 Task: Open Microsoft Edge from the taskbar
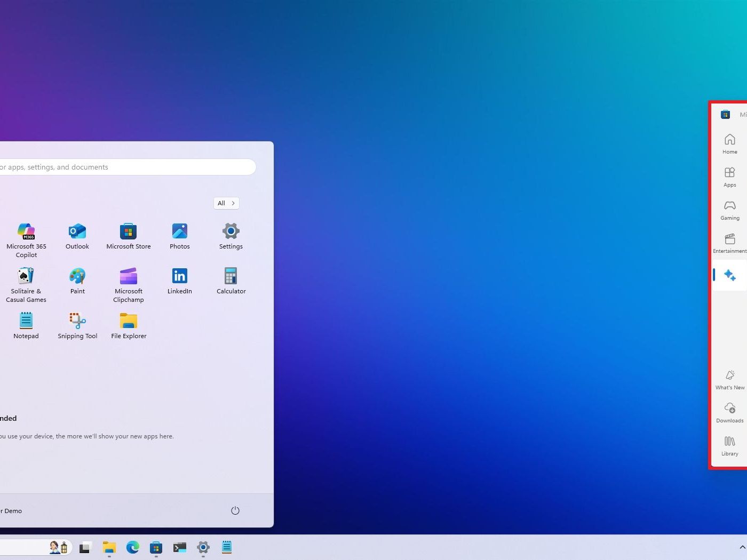pyautogui.click(x=132, y=547)
